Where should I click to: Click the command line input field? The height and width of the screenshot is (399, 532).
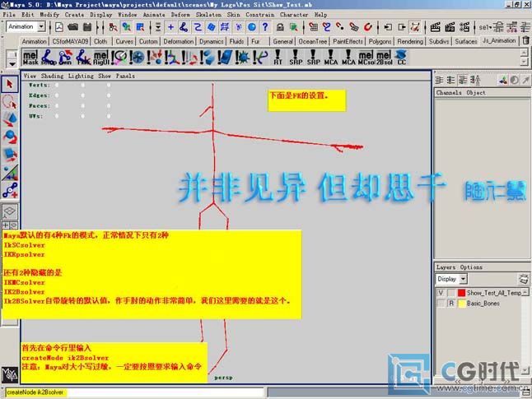(135, 392)
